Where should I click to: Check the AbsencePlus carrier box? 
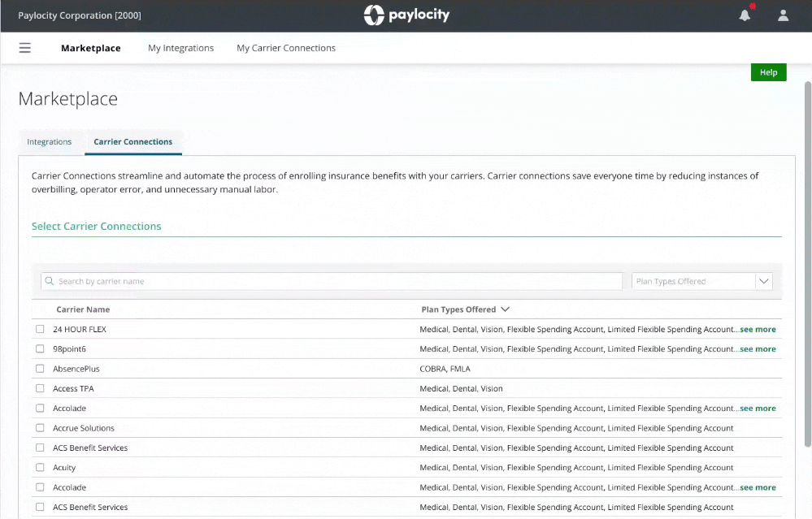(x=40, y=369)
